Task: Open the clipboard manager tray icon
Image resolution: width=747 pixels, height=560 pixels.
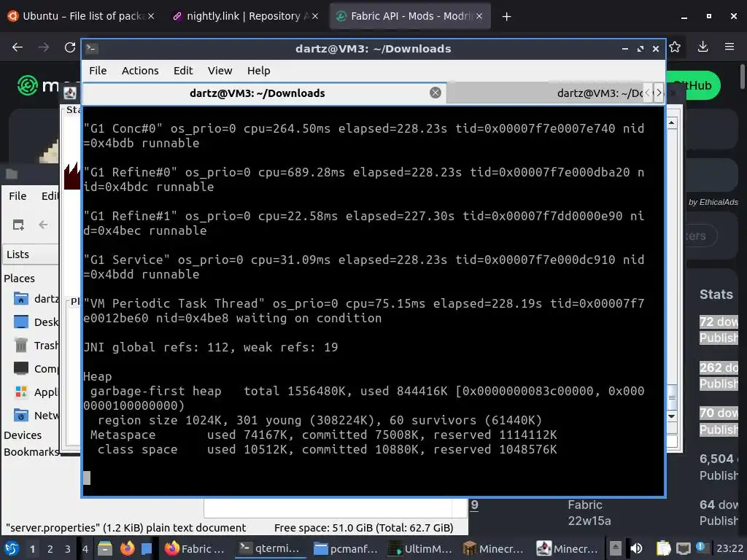Action: tap(663, 548)
